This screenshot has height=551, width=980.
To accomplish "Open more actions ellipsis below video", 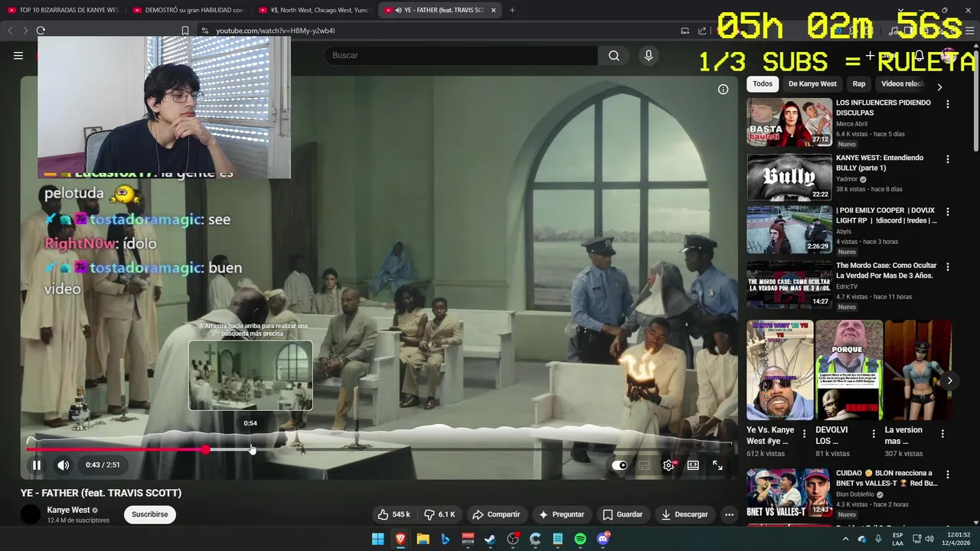I will [x=729, y=514].
